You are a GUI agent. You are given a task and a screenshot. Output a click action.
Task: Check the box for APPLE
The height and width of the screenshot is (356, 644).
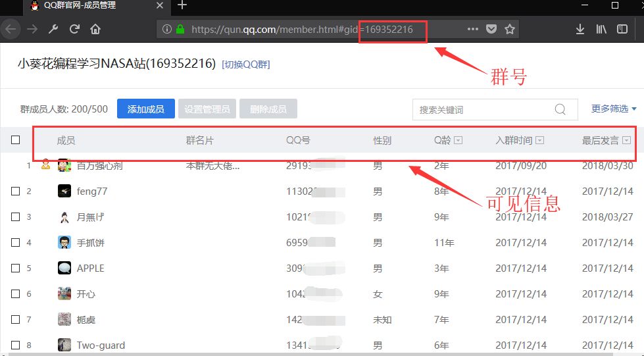pyautogui.click(x=16, y=268)
